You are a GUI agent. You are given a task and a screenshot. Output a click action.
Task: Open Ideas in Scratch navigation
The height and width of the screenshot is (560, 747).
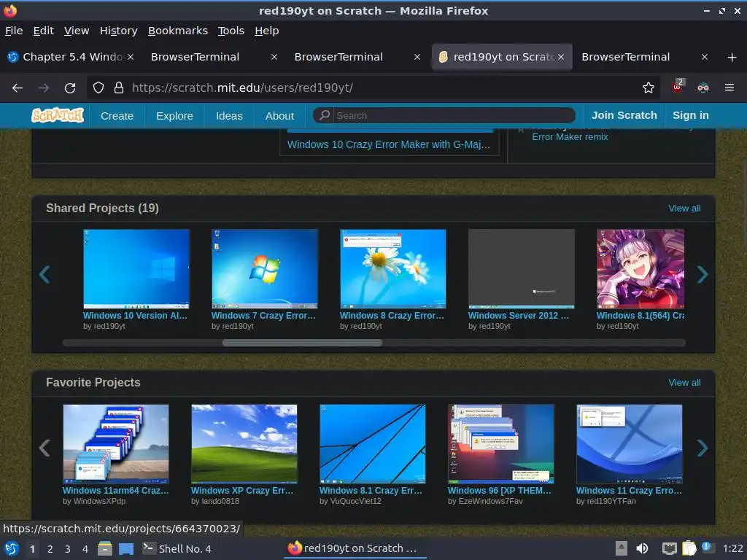coord(229,116)
